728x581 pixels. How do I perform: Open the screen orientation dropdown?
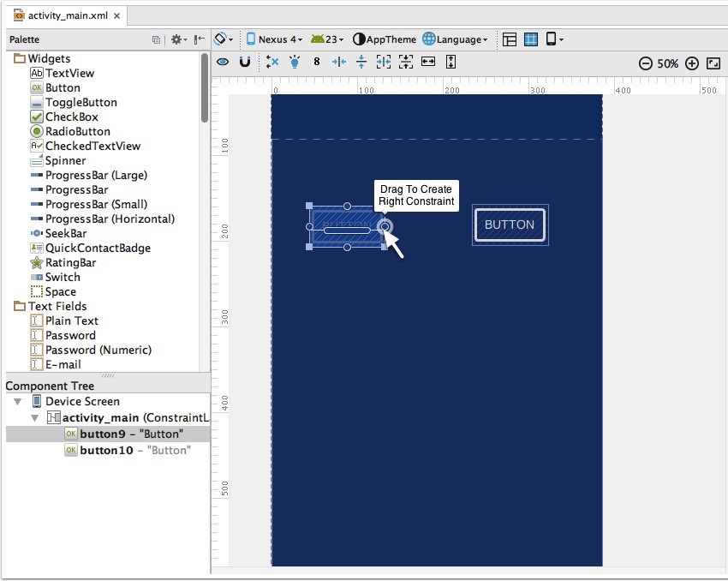click(x=224, y=39)
